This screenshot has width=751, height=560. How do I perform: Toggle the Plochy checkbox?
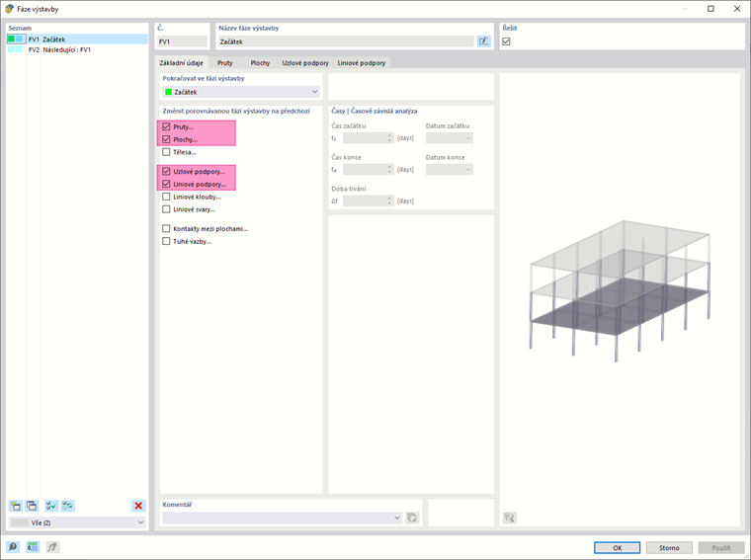[166, 139]
